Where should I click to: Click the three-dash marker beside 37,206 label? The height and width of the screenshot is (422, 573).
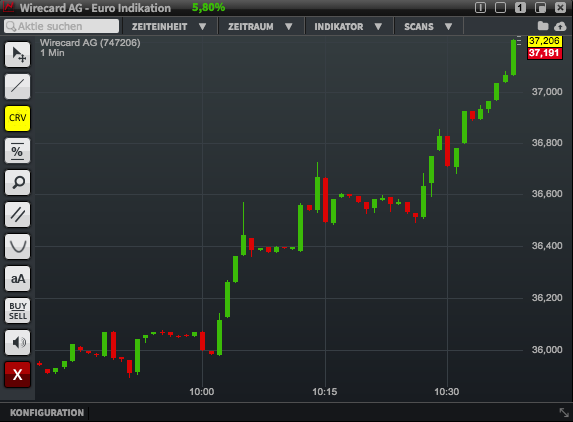[x=519, y=41]
